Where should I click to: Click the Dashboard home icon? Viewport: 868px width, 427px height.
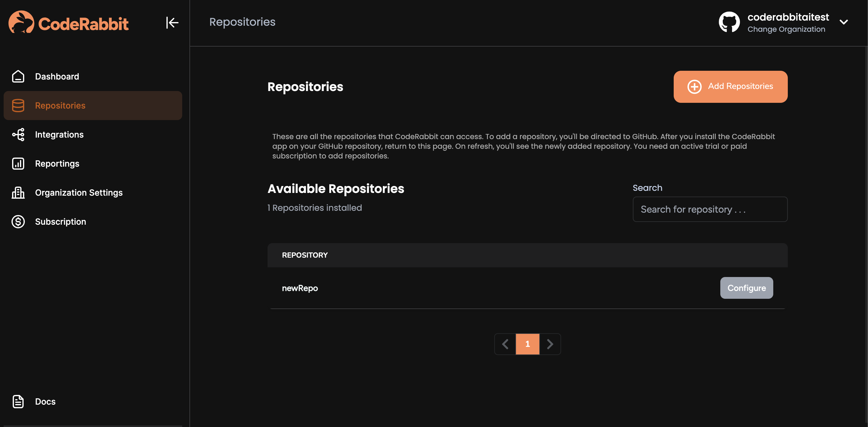click(18, 77)
